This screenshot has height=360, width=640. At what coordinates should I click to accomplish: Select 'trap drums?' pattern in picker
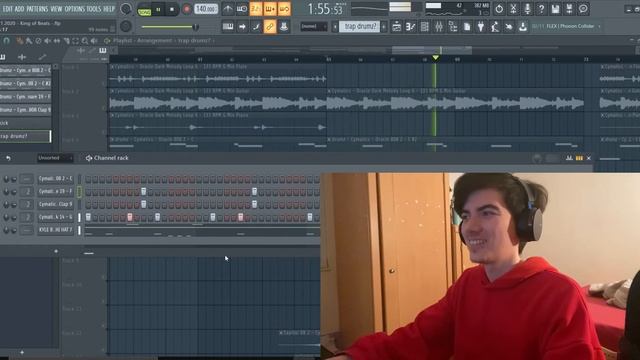point(25,136)
